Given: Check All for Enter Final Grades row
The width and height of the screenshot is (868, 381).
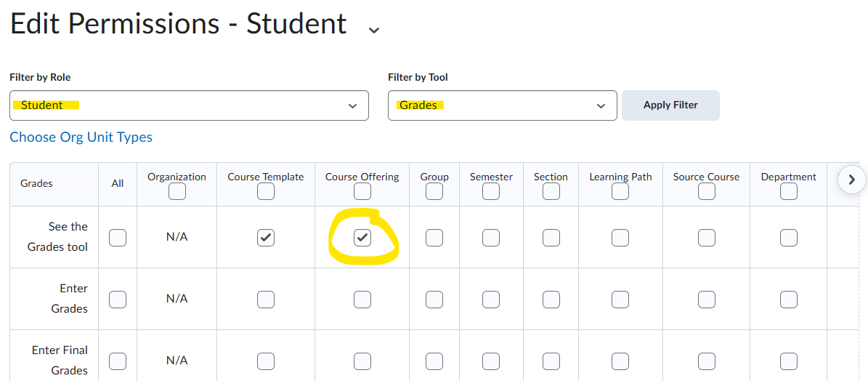Looking at the screenshot, I should click(x=118, y=361).
